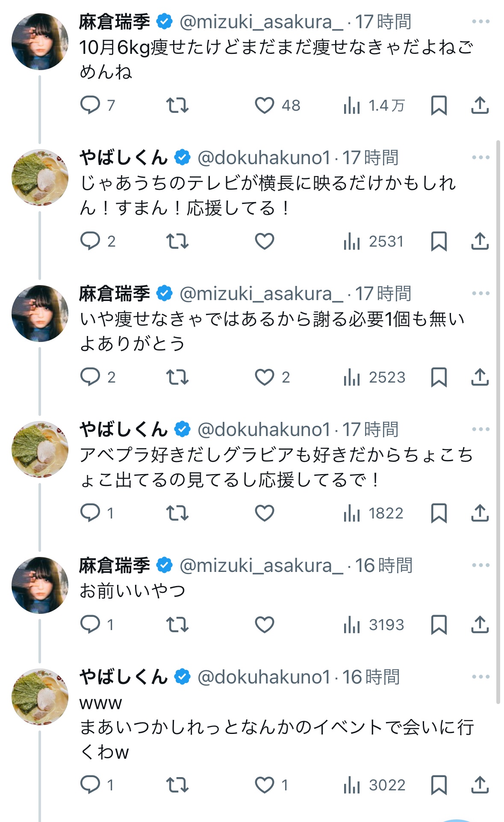
Task: Share the www まあいつか tweet
Action: pyautogui.click(x=480, y=785)
